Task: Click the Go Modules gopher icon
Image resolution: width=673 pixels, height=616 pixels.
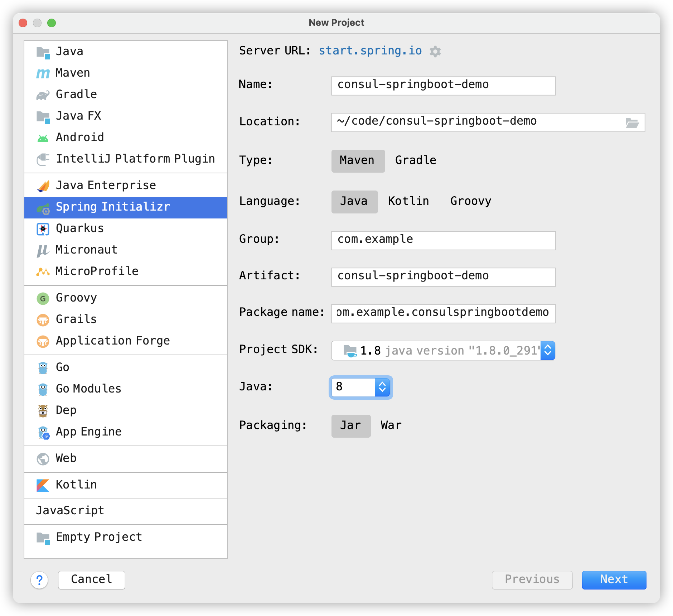Action: [43, 389]
